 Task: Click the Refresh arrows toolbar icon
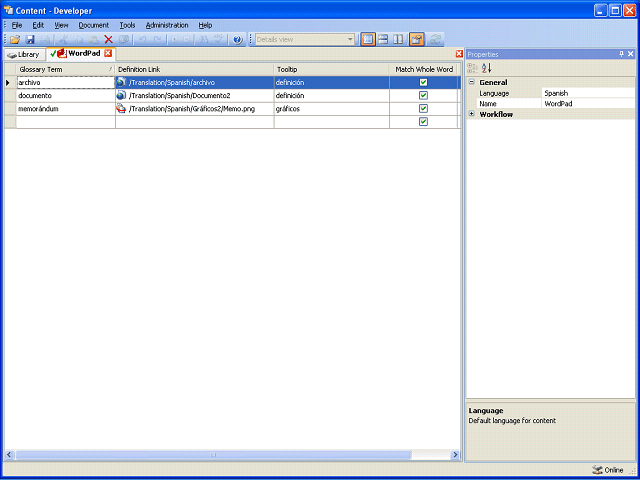436,40
